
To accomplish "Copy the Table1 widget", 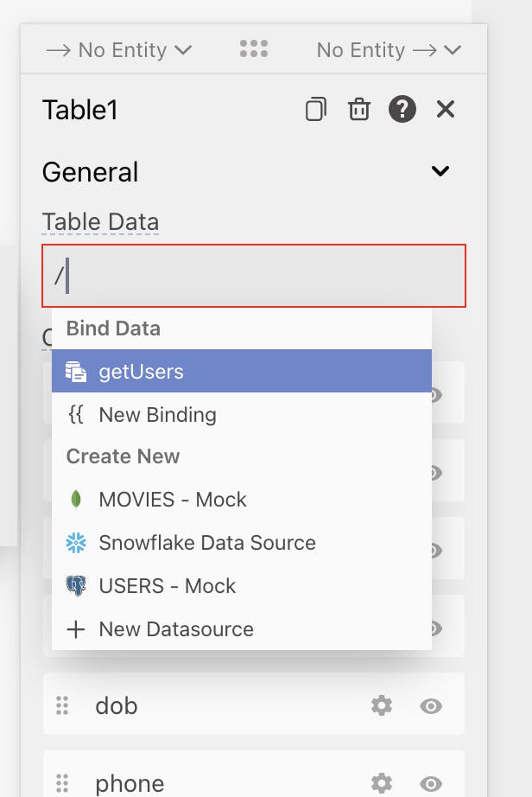I will (316, 110).
